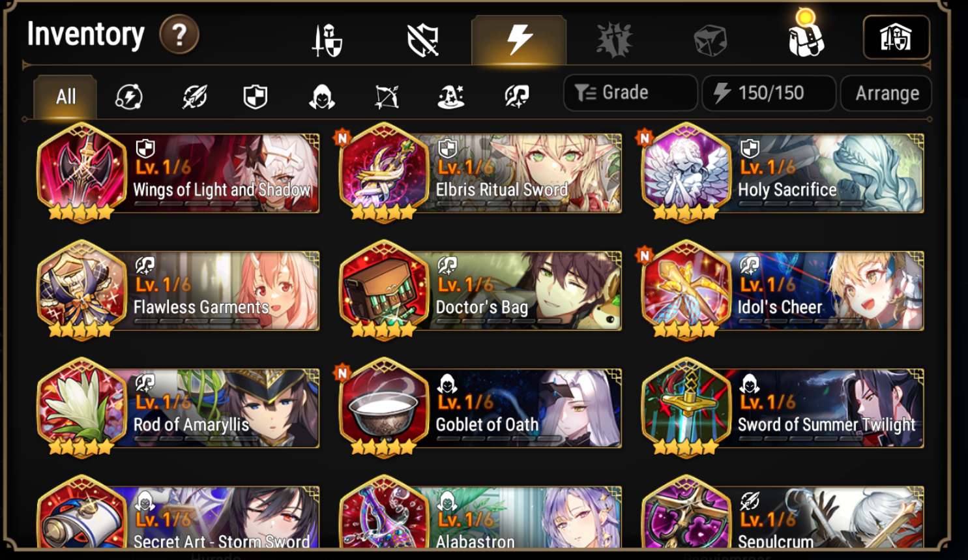Open the backpack tab with notification dot
The height and width of the screenshot is (560, 968).
click(806, 36)
